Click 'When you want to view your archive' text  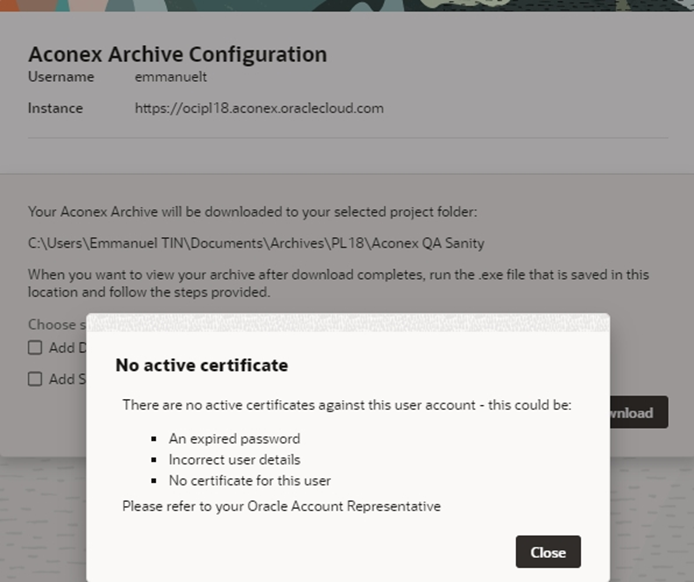coord(339,283)
